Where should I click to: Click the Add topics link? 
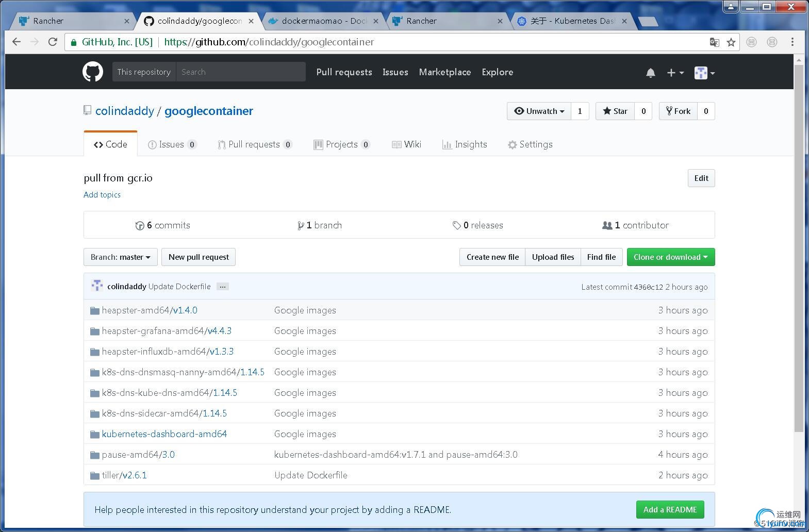[x=102, y=195]
